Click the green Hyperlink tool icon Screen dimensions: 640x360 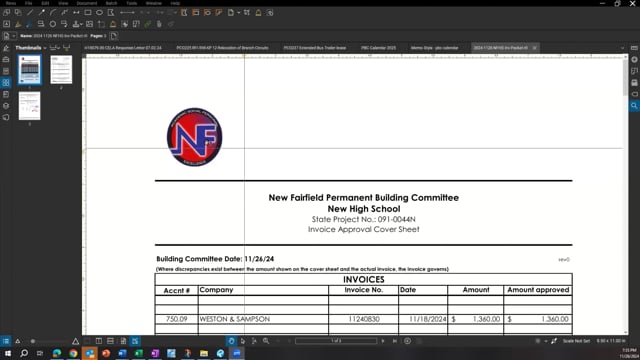(x=148, y=24)
